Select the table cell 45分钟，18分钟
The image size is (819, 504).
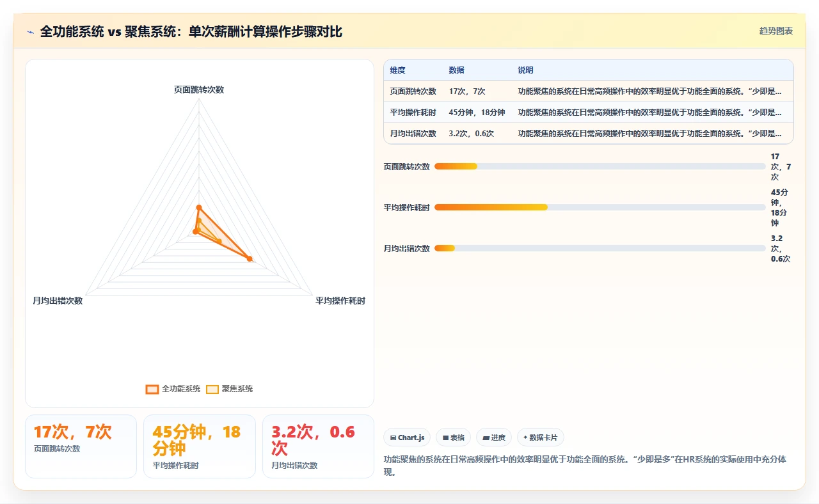coord(477,113)
